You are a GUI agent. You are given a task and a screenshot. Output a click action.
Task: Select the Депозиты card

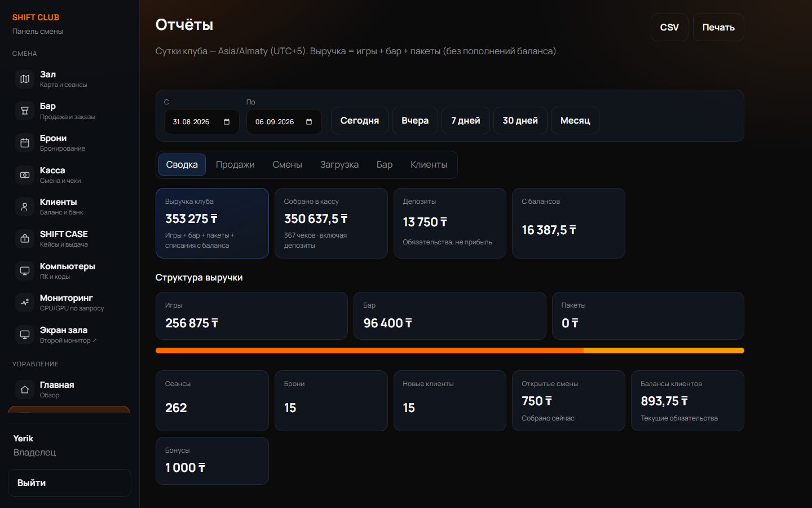pos(450,224)
